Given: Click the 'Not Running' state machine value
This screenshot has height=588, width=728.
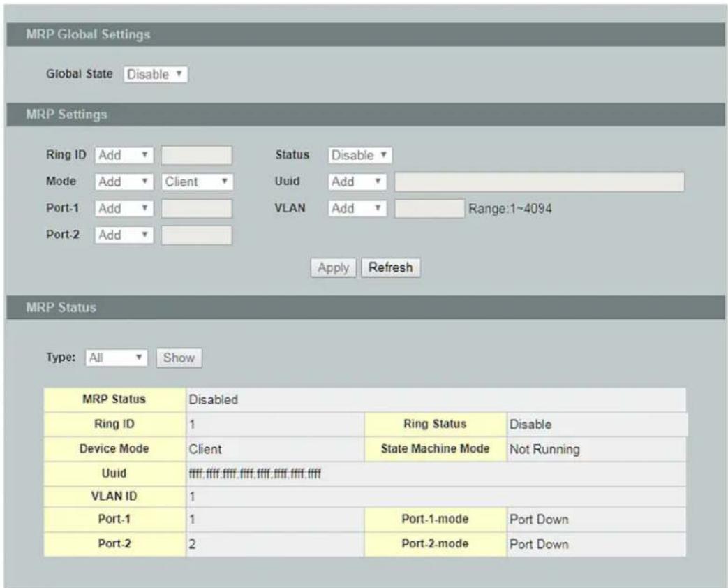Looking at the screenshot, I should tap(544, 449).
